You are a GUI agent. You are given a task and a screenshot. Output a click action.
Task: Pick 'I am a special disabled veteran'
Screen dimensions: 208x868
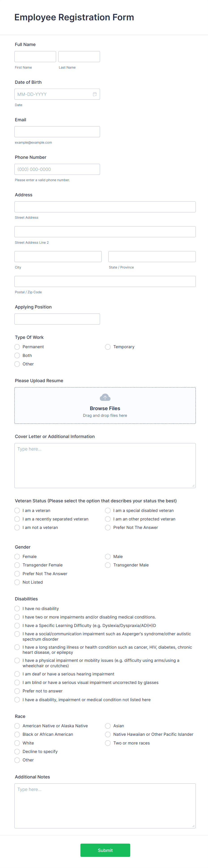[x=107, y=510]
